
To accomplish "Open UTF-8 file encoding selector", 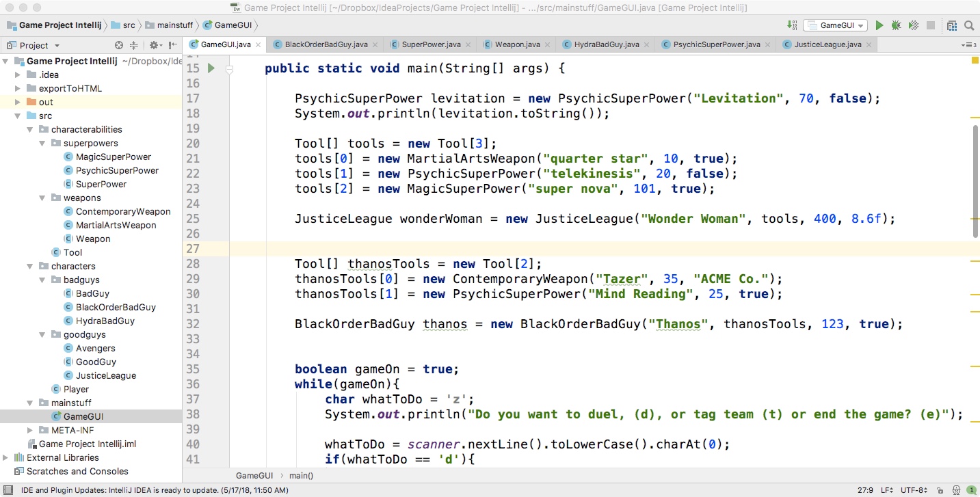I will pyautogui.click(x=914, y=490).
